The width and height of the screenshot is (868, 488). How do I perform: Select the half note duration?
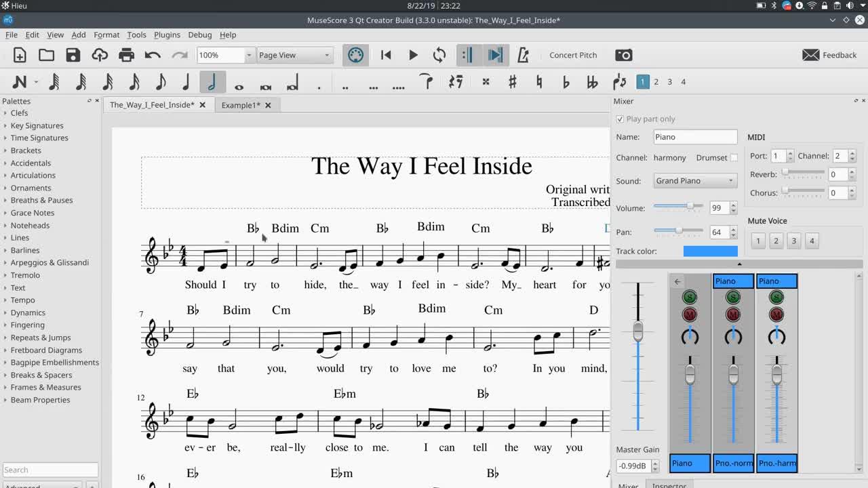pos(212,82)
